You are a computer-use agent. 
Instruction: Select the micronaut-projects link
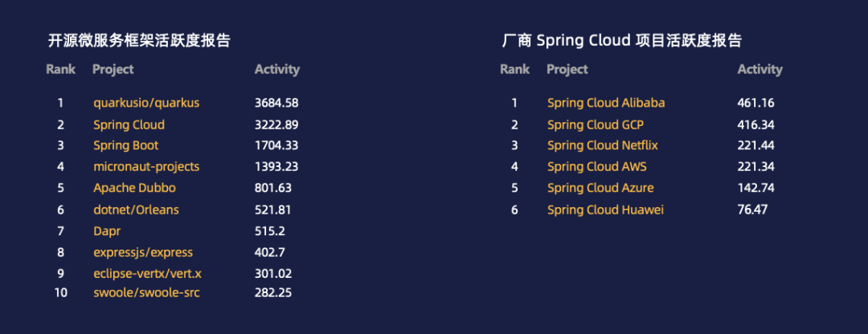(x=146, y=167)
